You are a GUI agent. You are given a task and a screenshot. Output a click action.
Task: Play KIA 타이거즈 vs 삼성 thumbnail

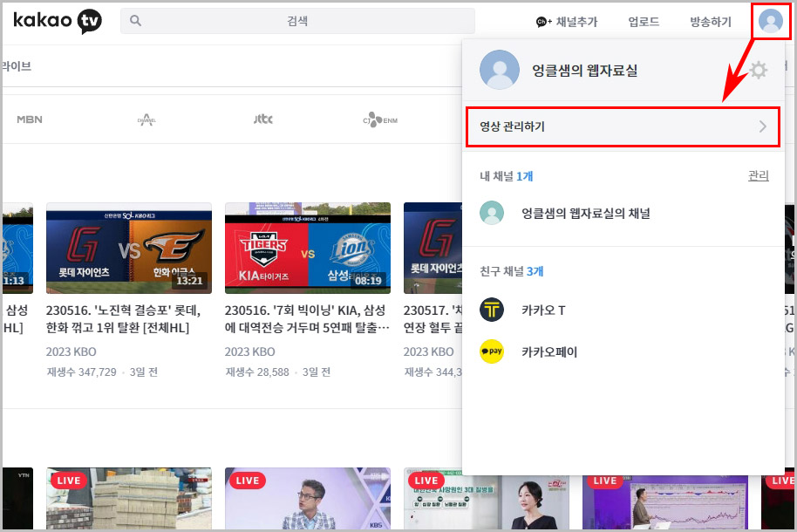[x=308, y=249]
